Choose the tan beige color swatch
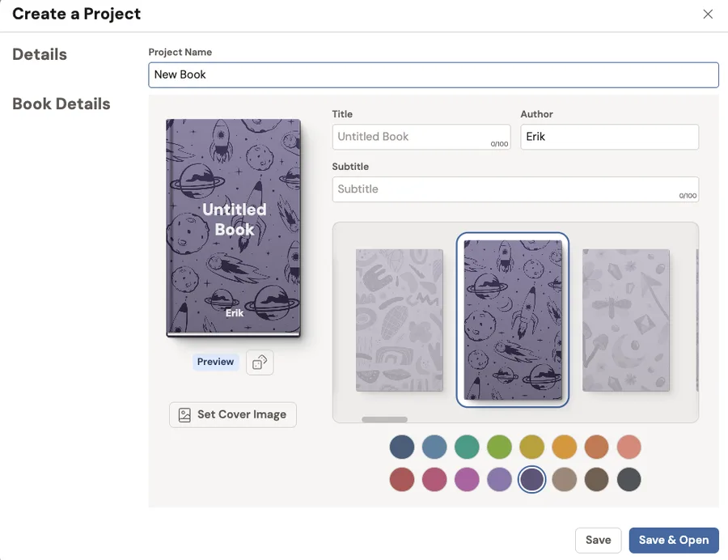 tap(564, 479)
